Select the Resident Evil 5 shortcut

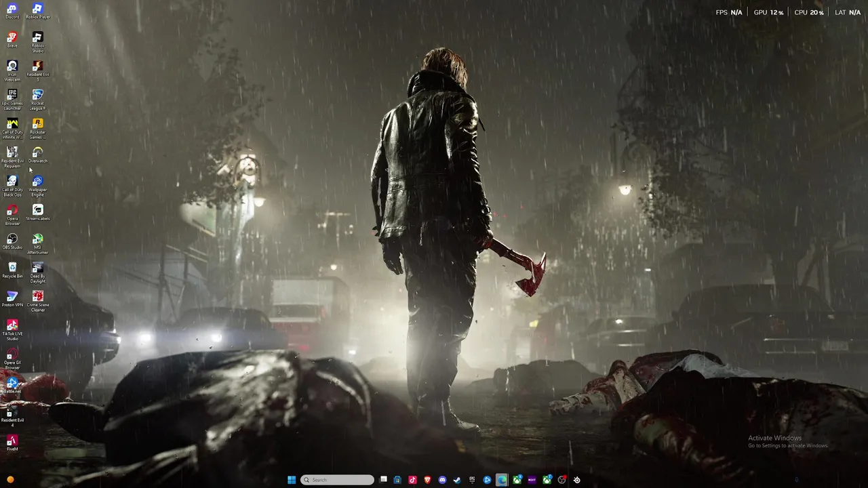[38, 70]
